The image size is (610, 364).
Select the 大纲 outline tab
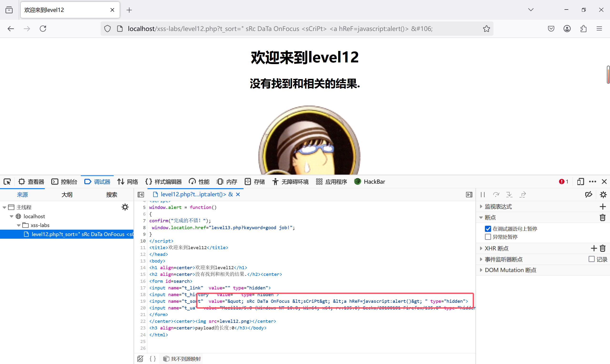point(67,195)
